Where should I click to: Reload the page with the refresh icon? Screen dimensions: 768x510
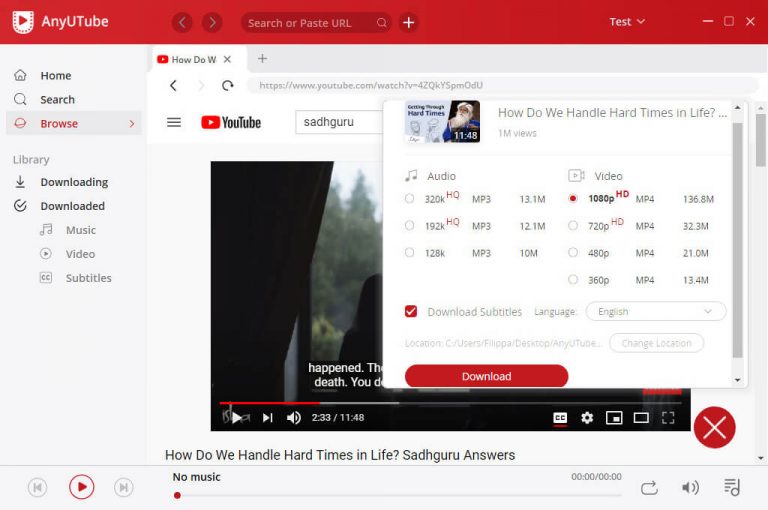tap(228, 86)
